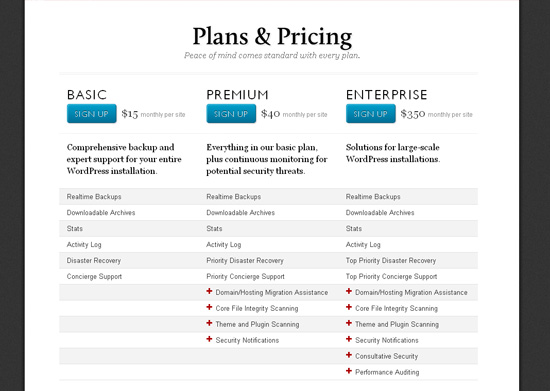Click red plus beside Enterprise Domain/Hosting Migration Assistance
The width and height of the screenshot is (550, 391).
pos(349,291)
